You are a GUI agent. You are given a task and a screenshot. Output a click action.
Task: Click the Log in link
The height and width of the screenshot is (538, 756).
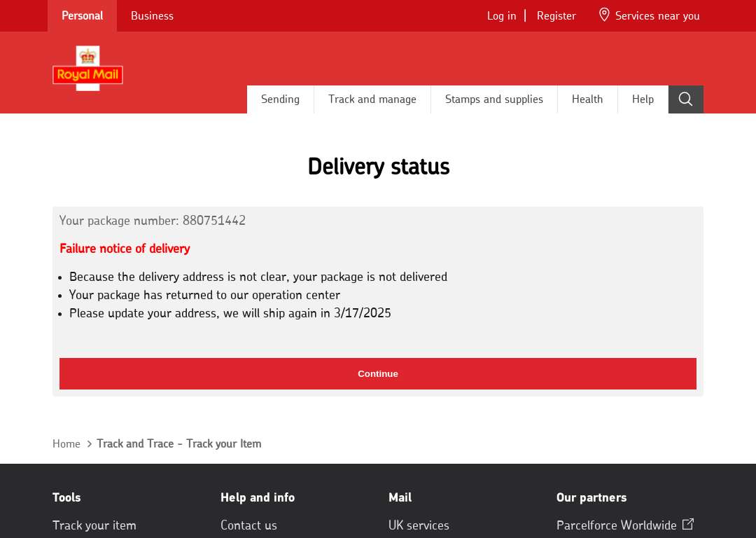pos(501,16)
